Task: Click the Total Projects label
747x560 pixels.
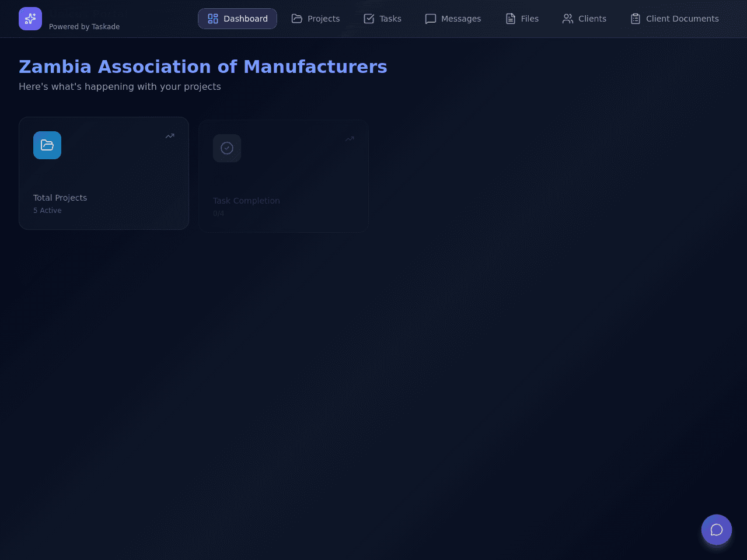Action: pos(60,198)
